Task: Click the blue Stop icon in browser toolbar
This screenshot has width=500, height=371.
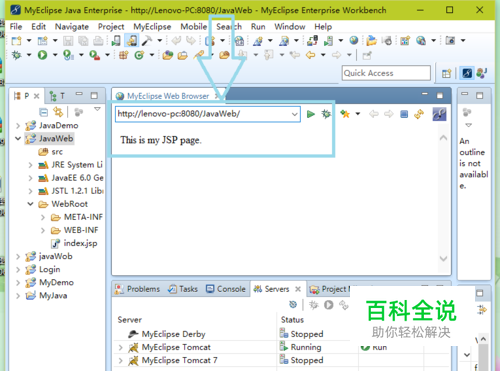Action: tap(404, 114)
